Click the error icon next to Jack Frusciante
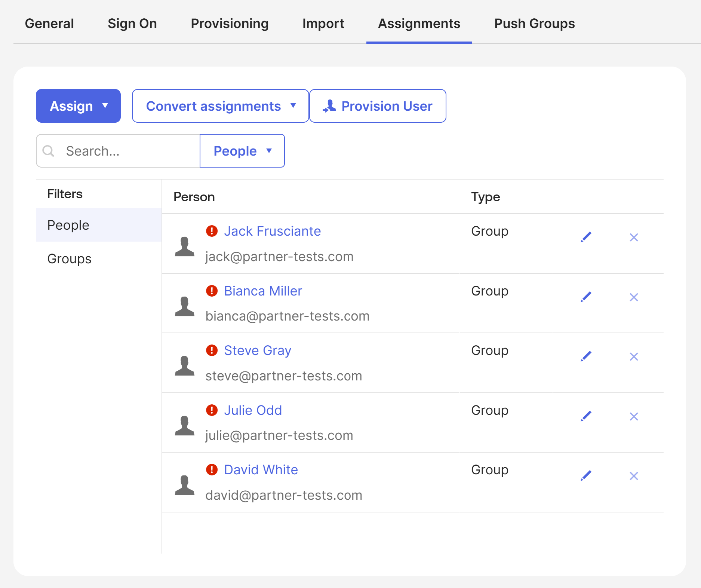Viewport: 701px width, 588px height. pyautogui.click(x=212, y=231)
